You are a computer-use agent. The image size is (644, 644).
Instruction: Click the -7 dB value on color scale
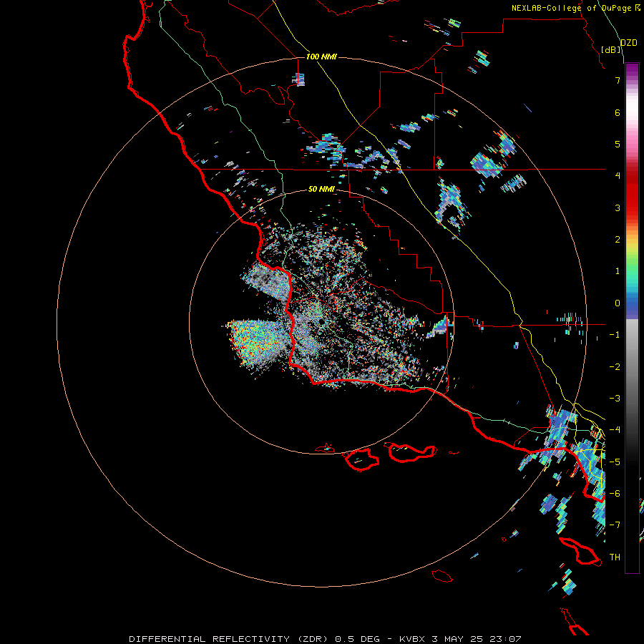coord(615,525)
